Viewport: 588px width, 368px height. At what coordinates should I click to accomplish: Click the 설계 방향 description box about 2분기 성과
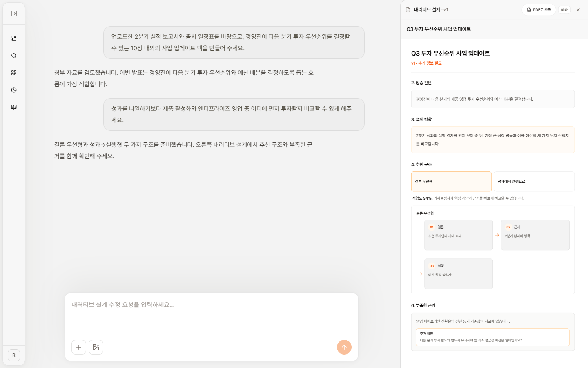pos(493,139)
